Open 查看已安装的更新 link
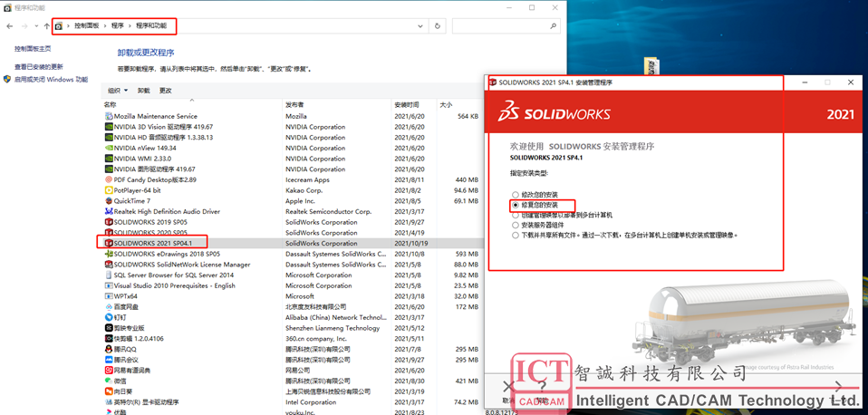 [x=39, y=66]
